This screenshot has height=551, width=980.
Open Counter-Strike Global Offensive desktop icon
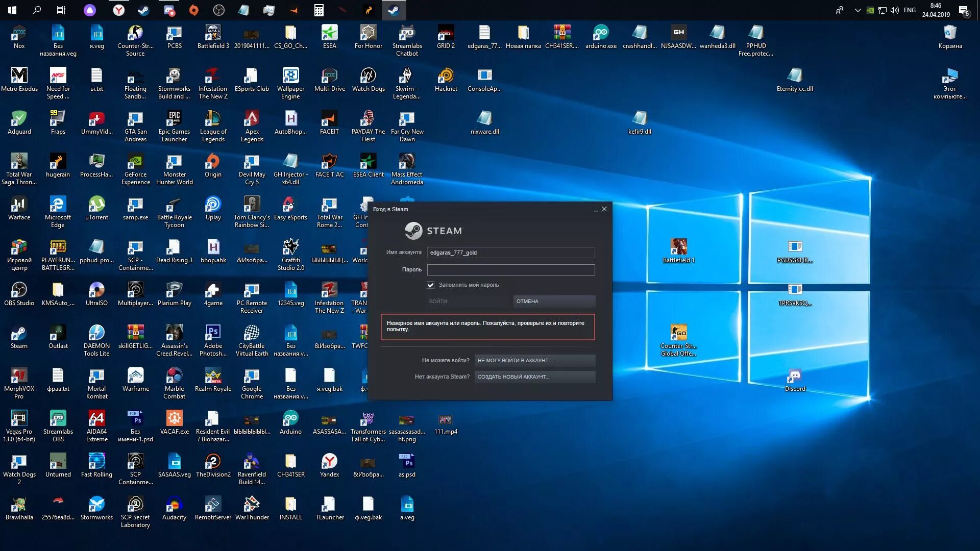click(x=678, y=340)
